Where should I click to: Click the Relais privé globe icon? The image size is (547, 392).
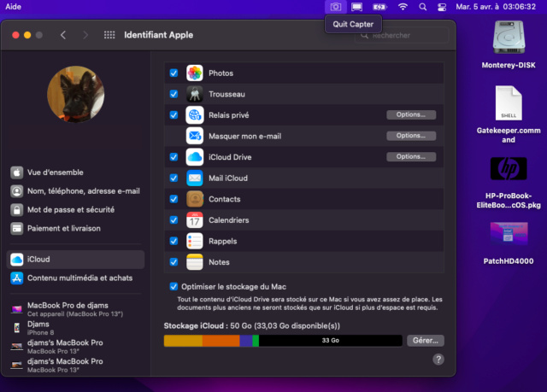coord(194,115)
